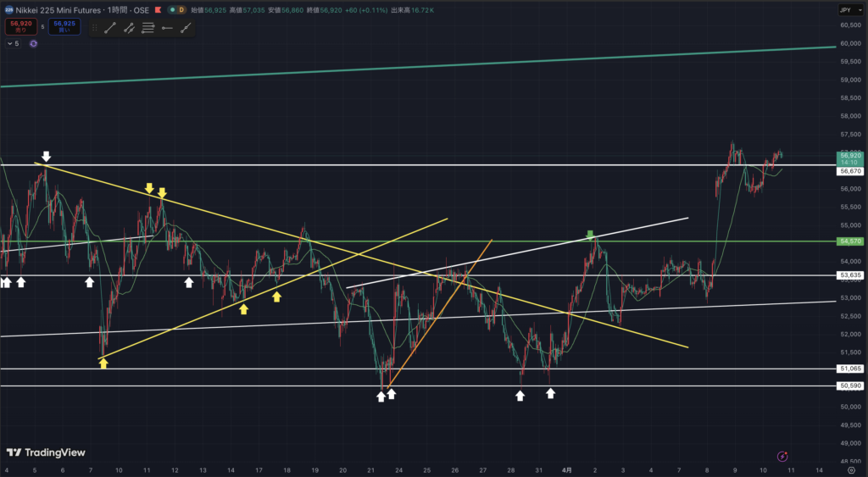Select the horizontal ray tool
Viewport: 868px width, 477px height.
click(166, 28)
